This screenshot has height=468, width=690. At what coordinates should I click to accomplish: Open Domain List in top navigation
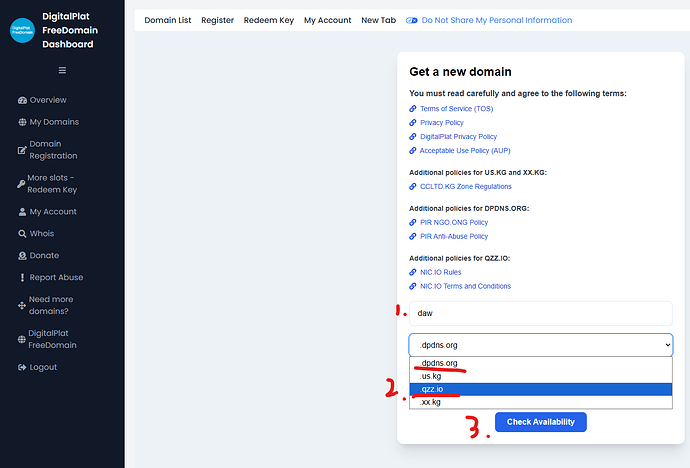coord(168,20)
